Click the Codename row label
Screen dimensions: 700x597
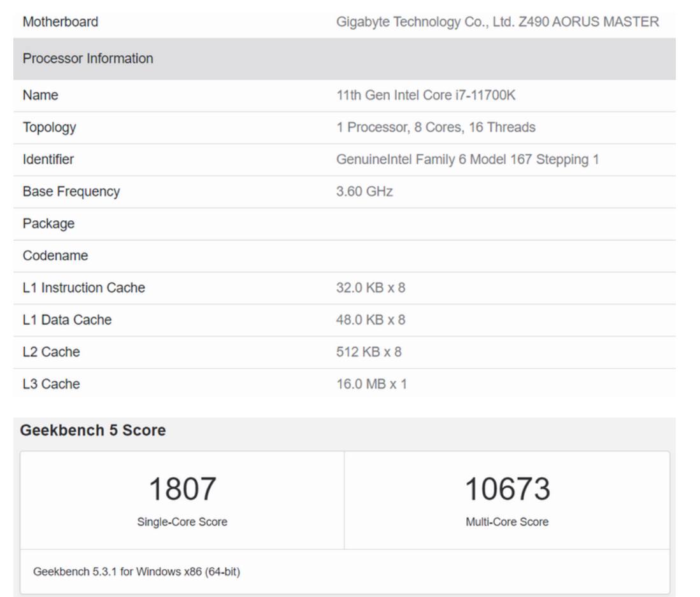(55, 256)
